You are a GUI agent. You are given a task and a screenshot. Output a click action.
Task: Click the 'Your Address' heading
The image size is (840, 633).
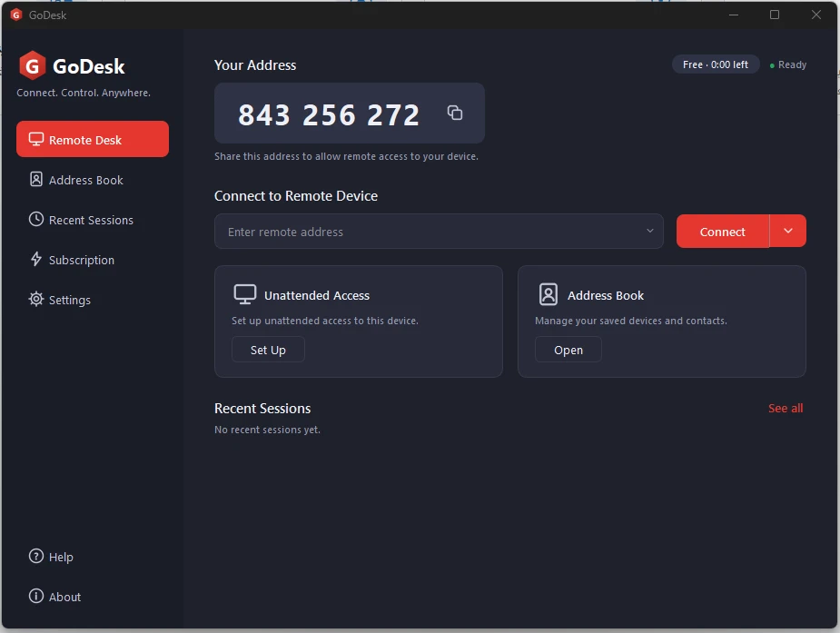[x=255, y=64]
